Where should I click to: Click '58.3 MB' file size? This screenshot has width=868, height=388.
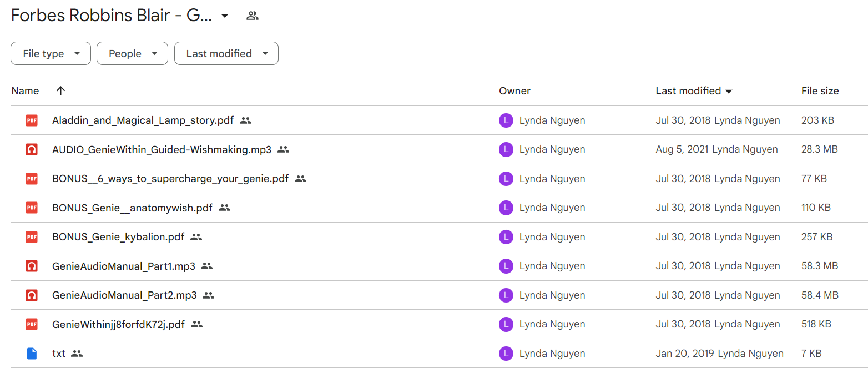tap(820, 266)
